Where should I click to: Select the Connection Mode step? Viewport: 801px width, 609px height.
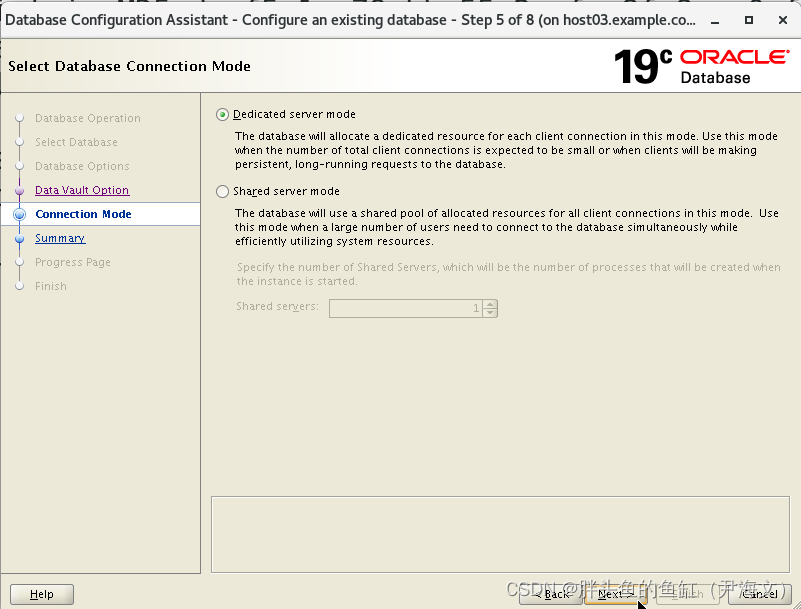[83, 214]
